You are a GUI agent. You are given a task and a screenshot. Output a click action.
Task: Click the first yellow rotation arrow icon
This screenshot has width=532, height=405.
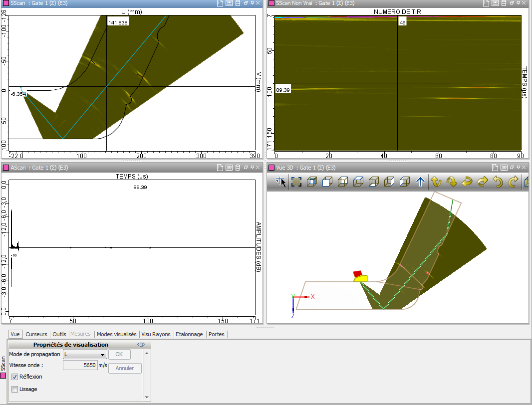436,183
